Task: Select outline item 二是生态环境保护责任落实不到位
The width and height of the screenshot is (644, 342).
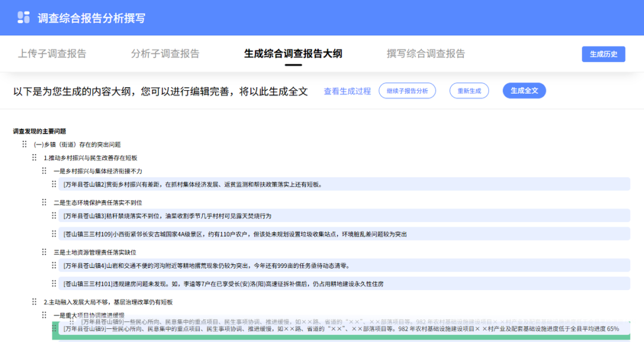Action: click(98, 202)
